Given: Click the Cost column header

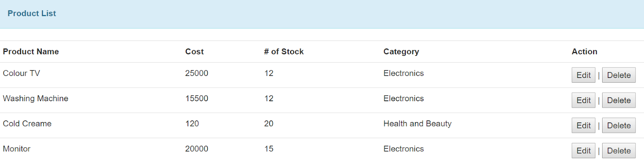Looking at the screenshot, I should point(194,51).
